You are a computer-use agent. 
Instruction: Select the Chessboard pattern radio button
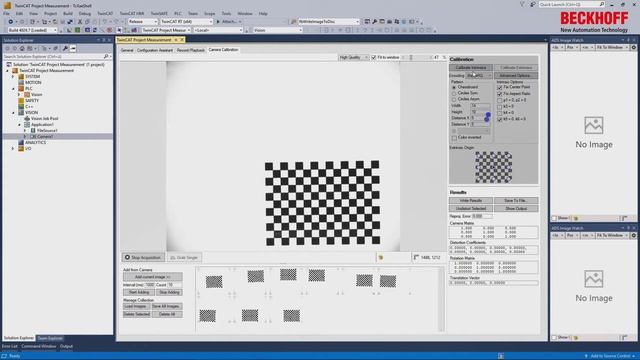(x=454, y=87)
